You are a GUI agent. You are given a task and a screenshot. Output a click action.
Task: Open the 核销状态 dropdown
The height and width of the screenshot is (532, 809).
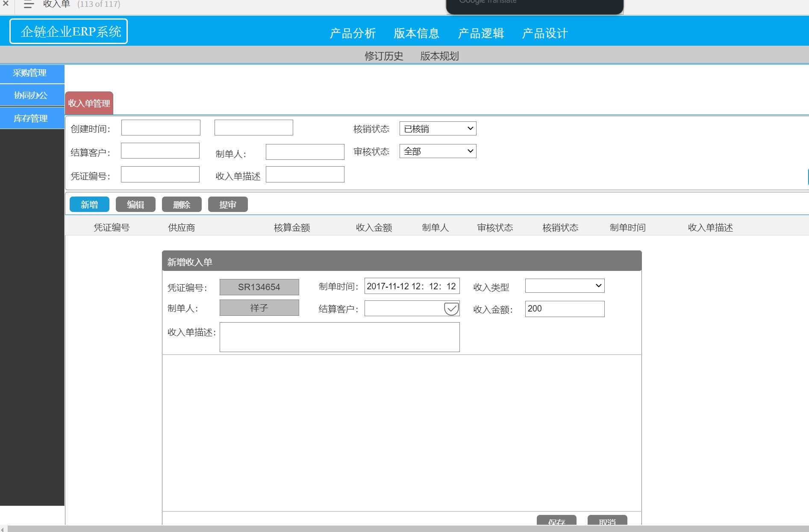coord(438,129)
